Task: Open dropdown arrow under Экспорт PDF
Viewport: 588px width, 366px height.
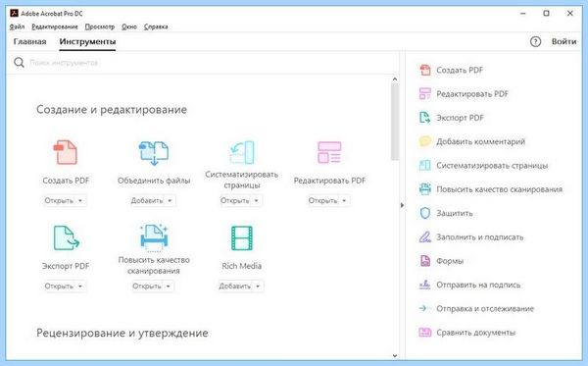Action: tap(80, 287)
